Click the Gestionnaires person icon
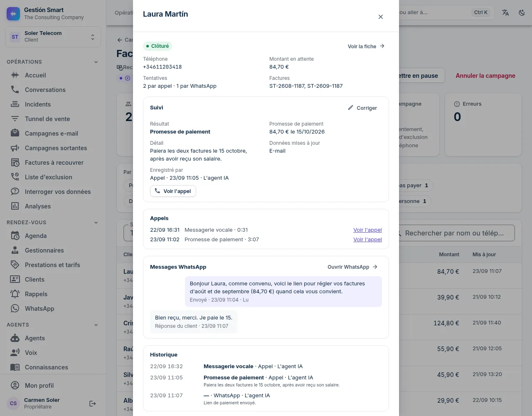Image resolution: width=532 pixels, height=416 pixels. click(15, 250)
